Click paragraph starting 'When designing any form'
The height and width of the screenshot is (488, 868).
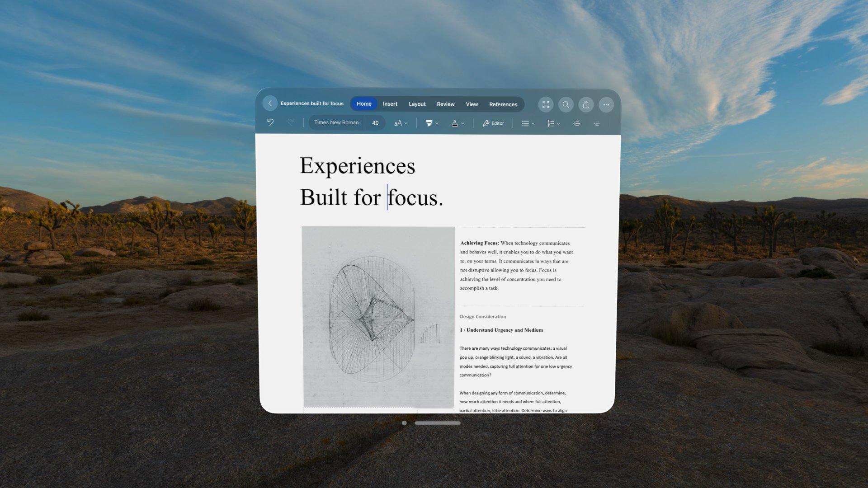click(x=513, y=402)
